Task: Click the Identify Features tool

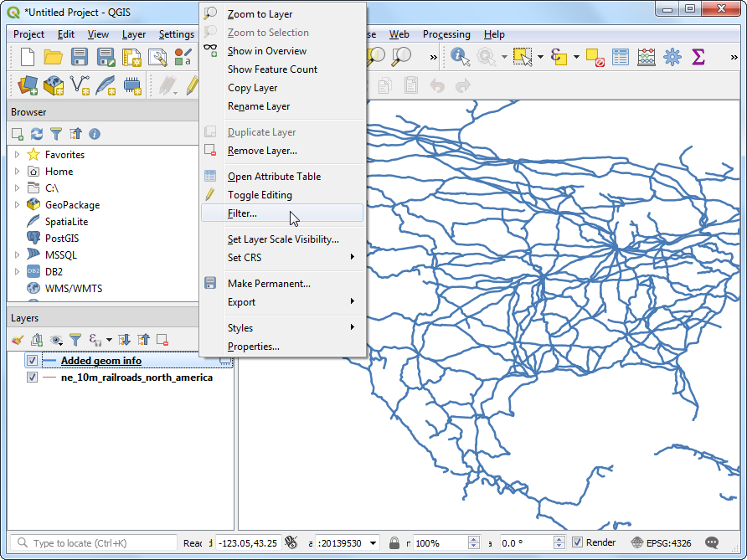Action: click(460, 57)
